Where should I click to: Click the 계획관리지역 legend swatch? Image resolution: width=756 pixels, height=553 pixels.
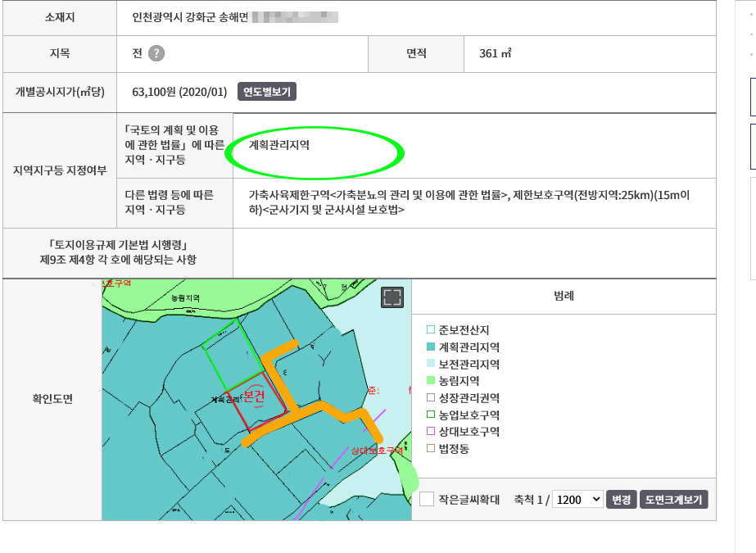pyautogui.click(x=431, y=347)
